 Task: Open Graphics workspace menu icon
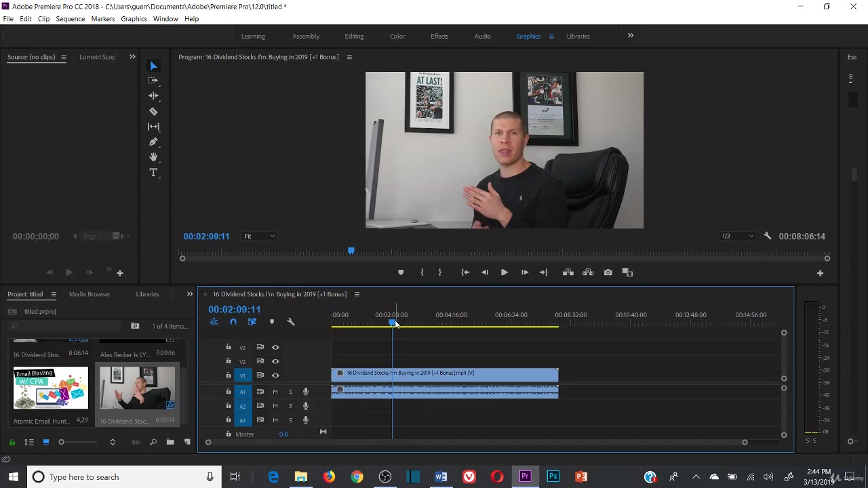551,36
